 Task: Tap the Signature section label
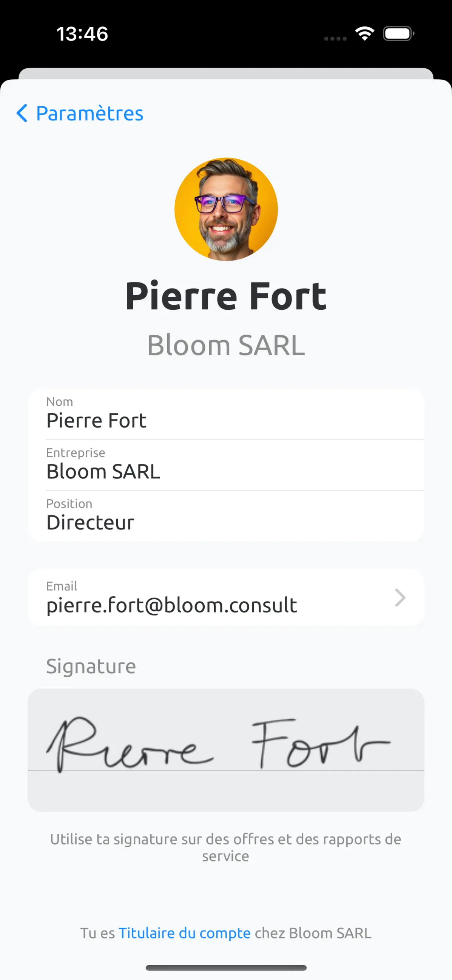(91, 667)
